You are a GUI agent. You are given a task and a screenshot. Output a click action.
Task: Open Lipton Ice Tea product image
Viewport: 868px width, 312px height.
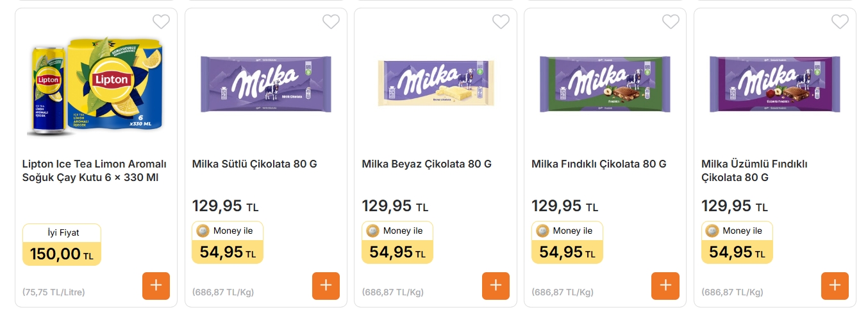click(x=96, y=87)
